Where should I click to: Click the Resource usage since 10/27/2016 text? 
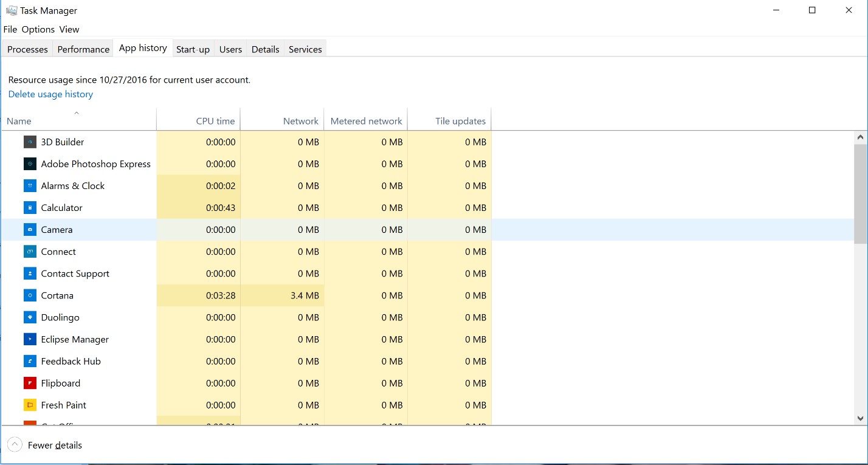(x=129, y=80)
